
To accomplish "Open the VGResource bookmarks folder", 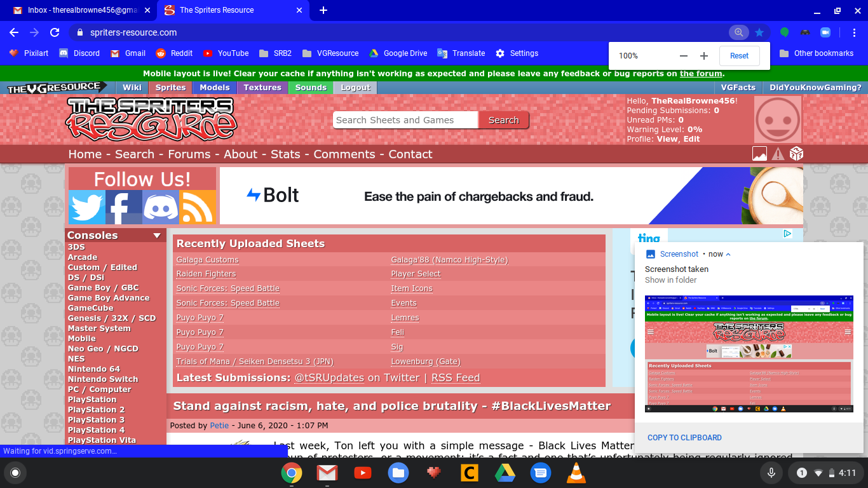I will pyautogui.click(x=330, y=53).
